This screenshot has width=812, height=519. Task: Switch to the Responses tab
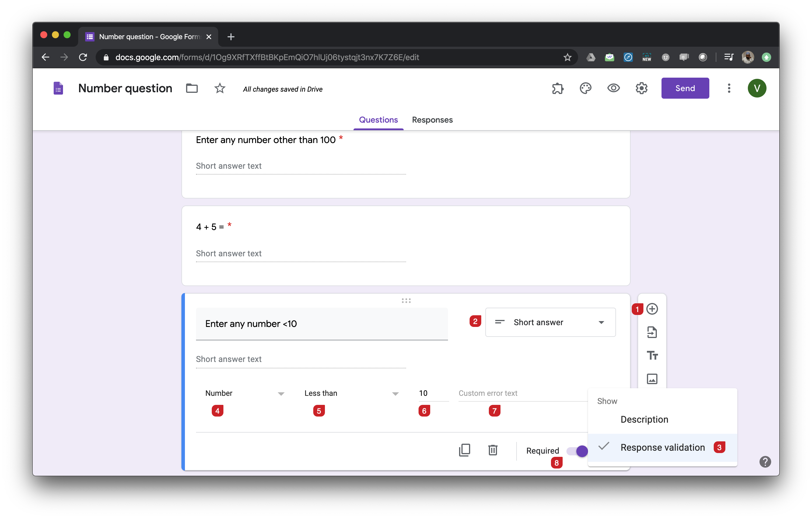point(432,120)
